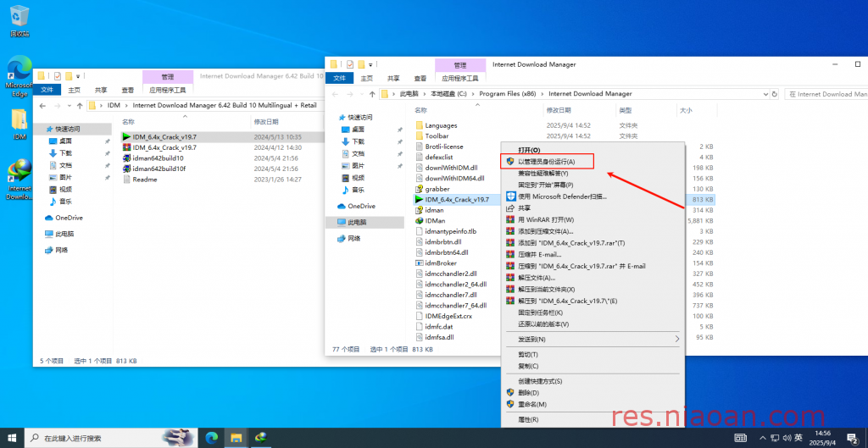This screenshot has width=868, height=448.
Task: Open 查看 tab in right Explorer window
Action: (x=420, y=79)
